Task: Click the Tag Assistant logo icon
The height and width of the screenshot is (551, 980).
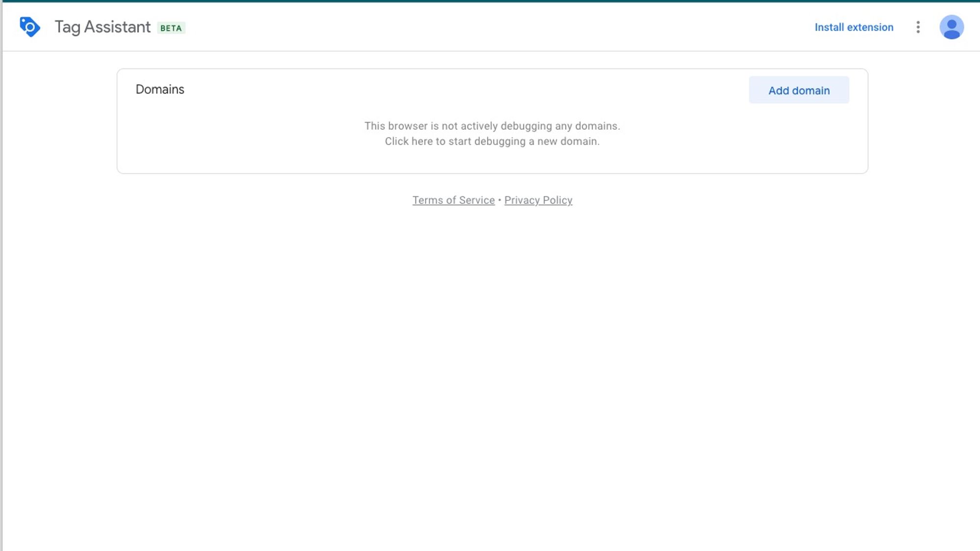Action: (x=30, y=27)
